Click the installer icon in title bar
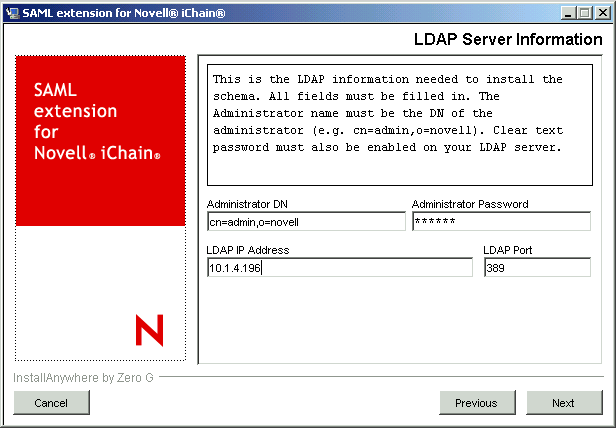This screenshot has height=428, width=616. click(x=13, y=13)
